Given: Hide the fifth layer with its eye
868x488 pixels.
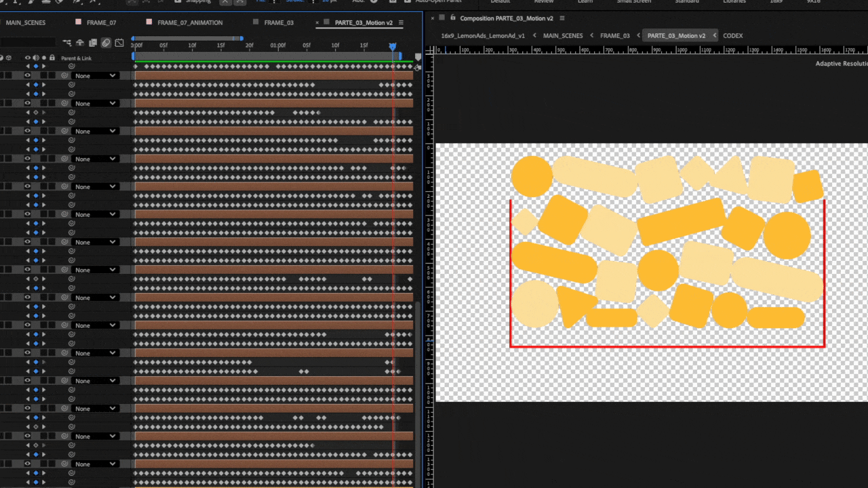Looking at the screenshot, I should [28, 186].
